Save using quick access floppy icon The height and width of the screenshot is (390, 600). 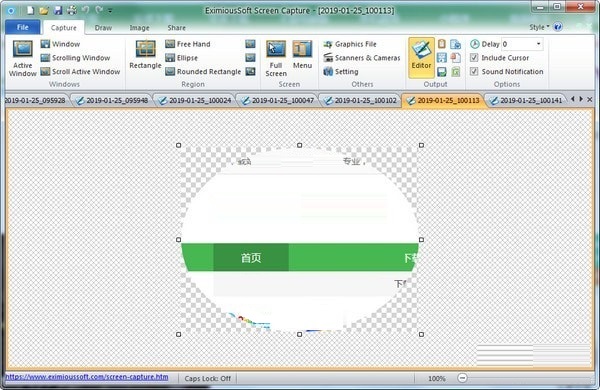[x=58, y=10]
